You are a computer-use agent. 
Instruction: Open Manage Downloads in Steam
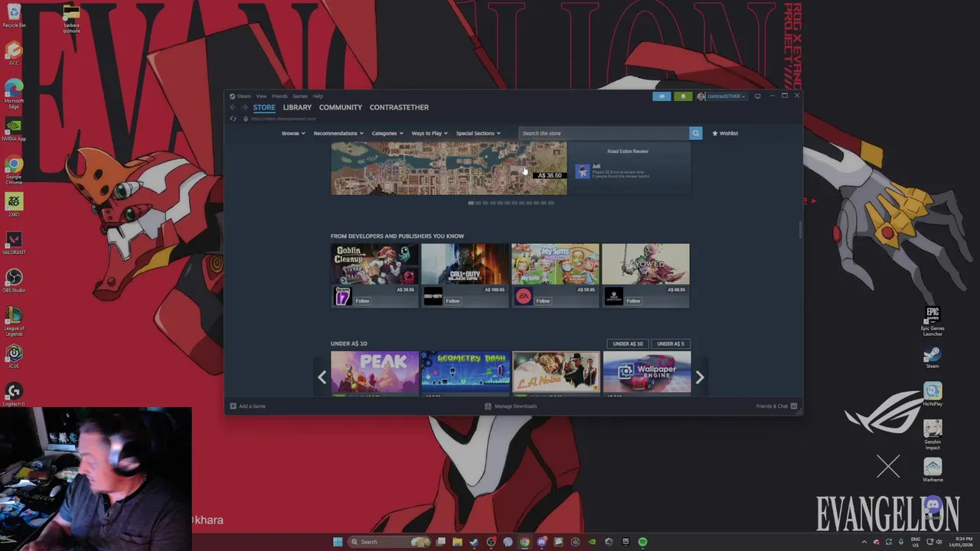[x=511, y=406]
